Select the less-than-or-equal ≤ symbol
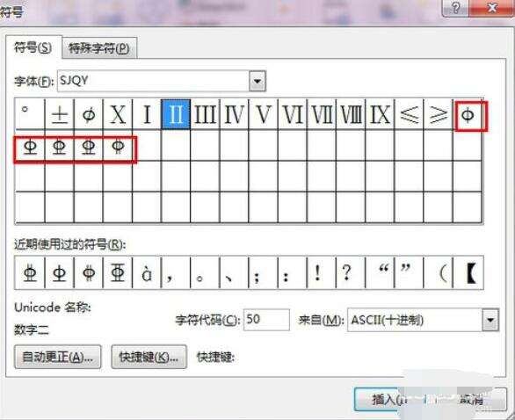 tap(409, 114)
